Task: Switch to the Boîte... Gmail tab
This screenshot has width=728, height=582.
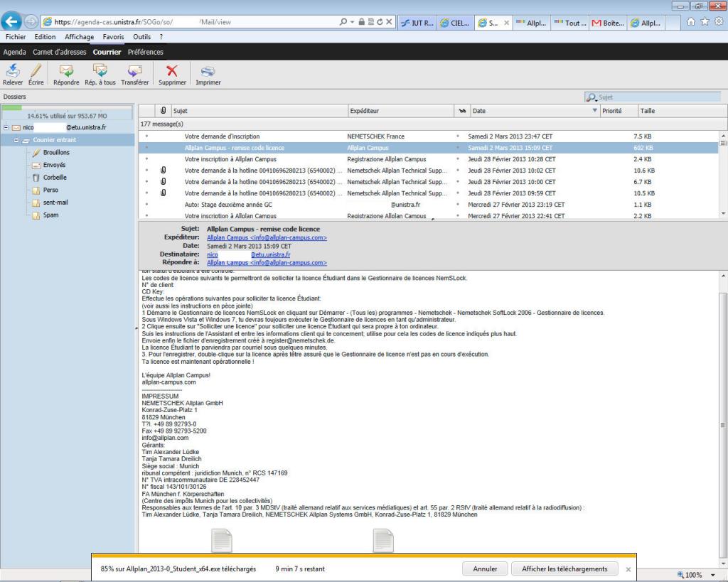Action: point(609,22)
